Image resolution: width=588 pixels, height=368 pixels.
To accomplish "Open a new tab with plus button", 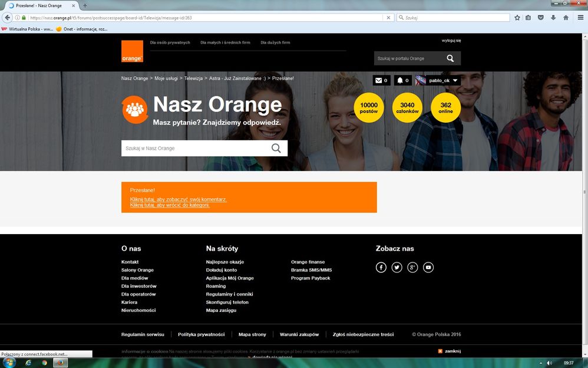I will click(85, 6).
